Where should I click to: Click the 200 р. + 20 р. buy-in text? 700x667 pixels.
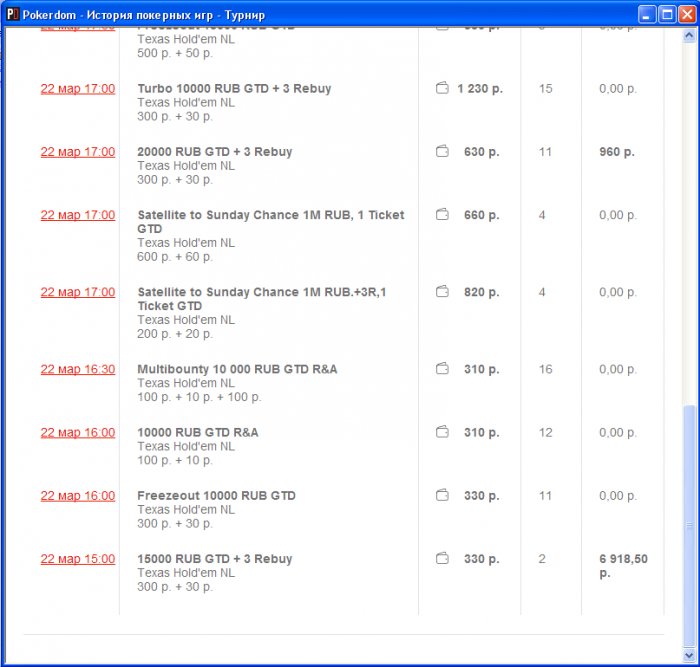[x=175, y=334]
